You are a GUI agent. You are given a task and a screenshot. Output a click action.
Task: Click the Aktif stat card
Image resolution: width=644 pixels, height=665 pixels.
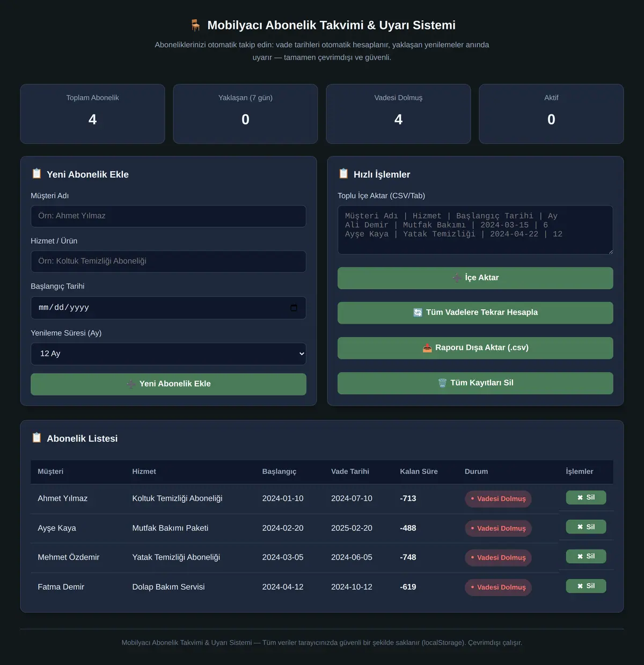pos(551,114)
